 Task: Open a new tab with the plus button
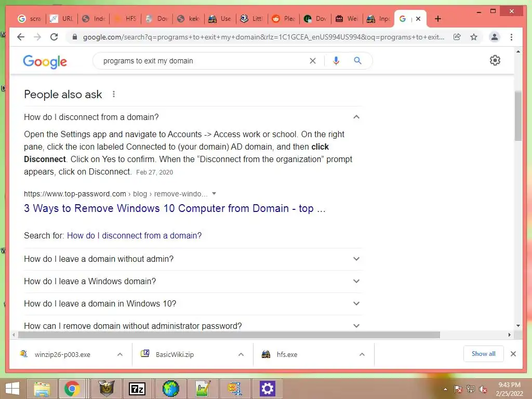click(x=437, y=19)
